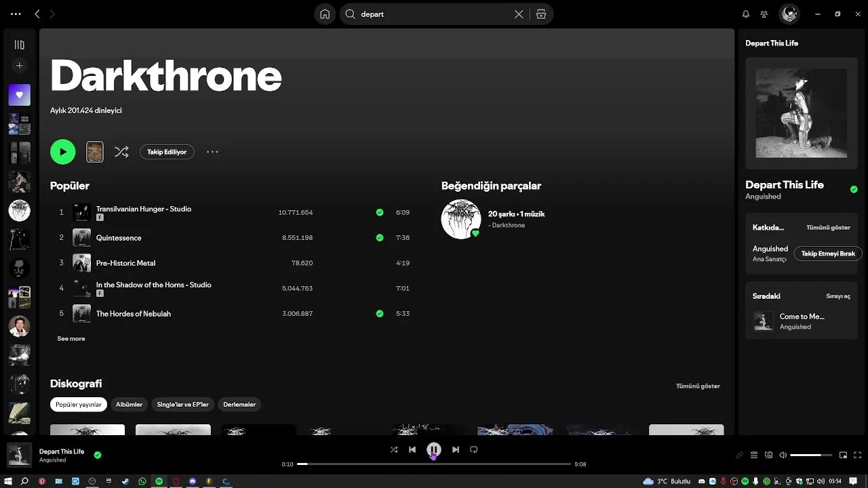868x488 pixels.
Task: Open Darkthrone logo playlist in sidebar
Action: click(x=20, y=210)
